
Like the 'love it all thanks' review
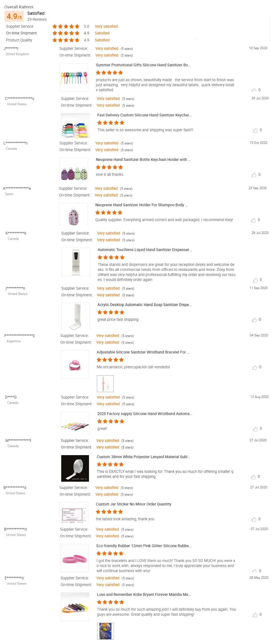coord(254,175)
